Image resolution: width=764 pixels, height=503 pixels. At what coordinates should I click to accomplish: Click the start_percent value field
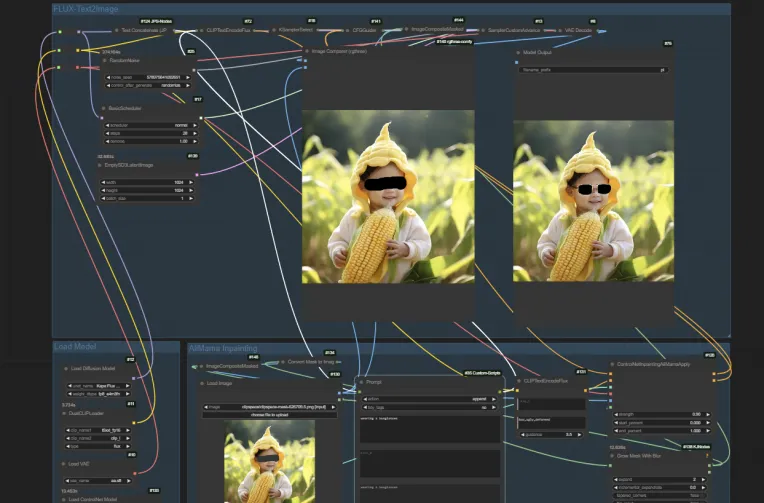[x=661, y=423]
